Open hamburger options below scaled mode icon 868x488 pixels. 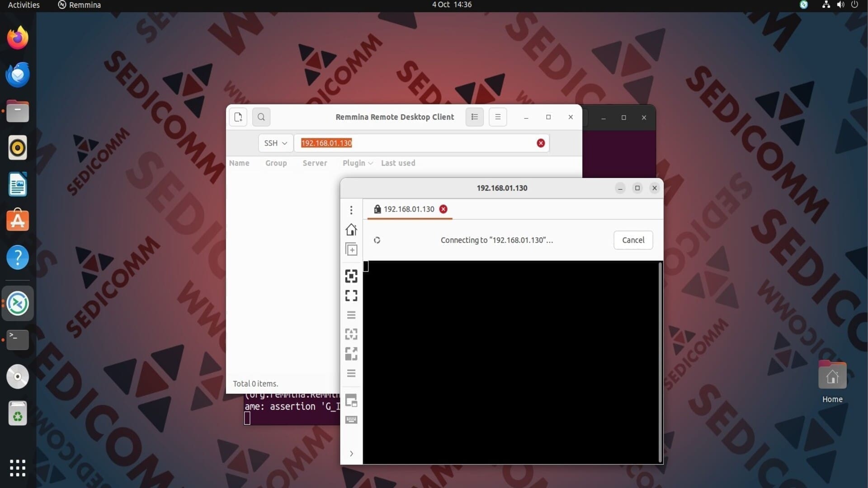351,373
